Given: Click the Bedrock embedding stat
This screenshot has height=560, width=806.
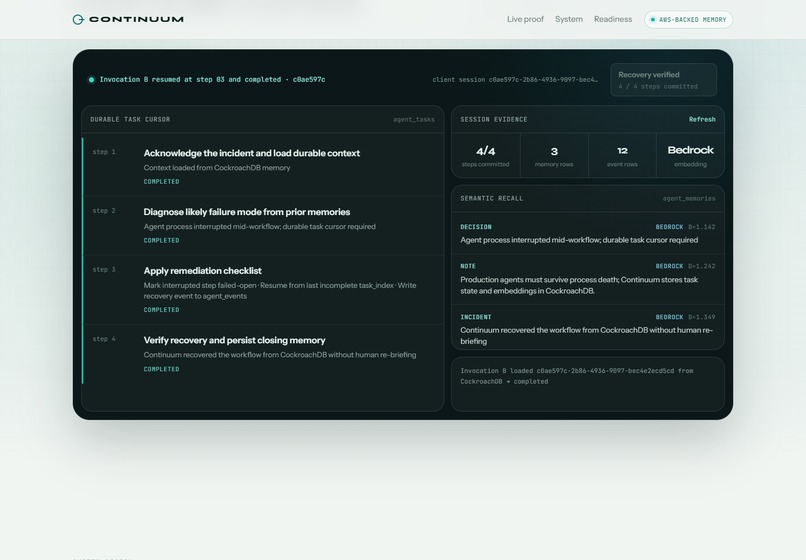Looking at the screenshot, I should [690, 156].
